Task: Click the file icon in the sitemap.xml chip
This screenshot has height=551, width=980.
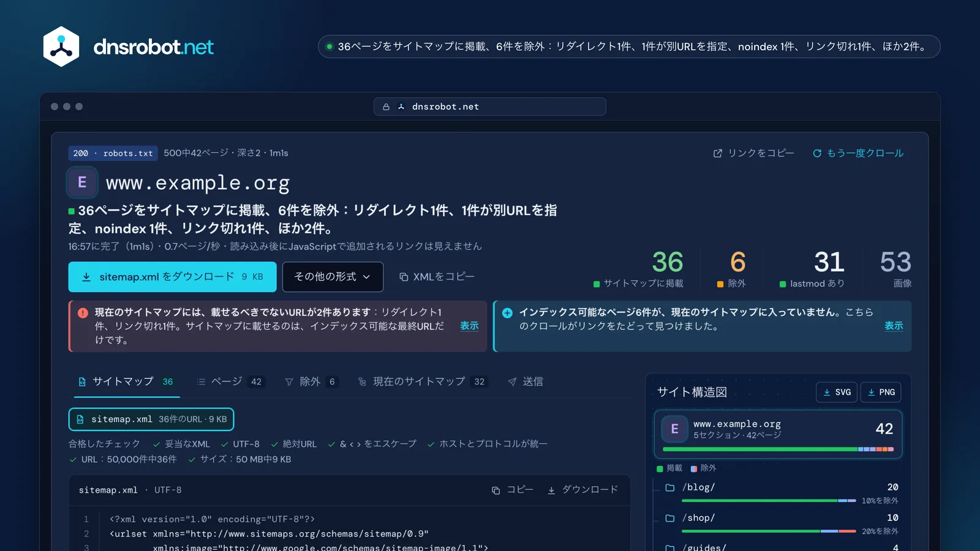Action: (80, 419)
